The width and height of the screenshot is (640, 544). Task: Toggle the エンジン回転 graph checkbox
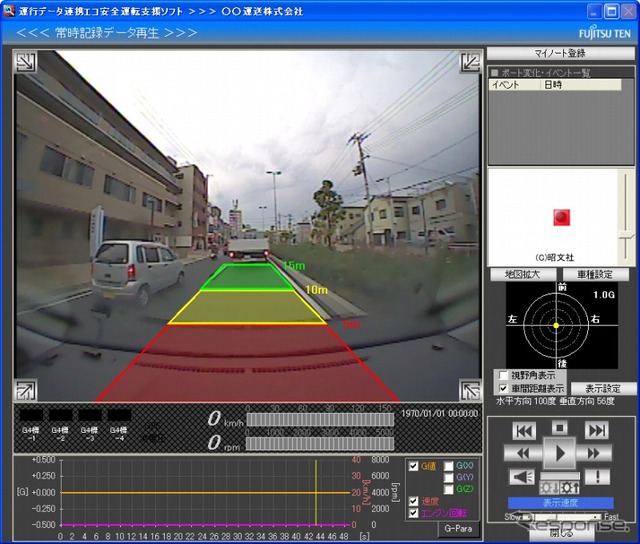413,513
